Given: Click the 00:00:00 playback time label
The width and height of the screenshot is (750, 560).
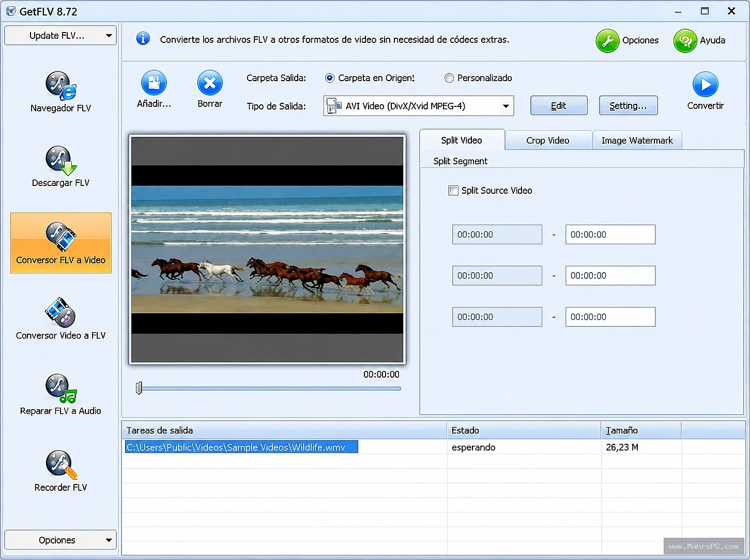Looking at the screenshot, I should click(381, 375).
